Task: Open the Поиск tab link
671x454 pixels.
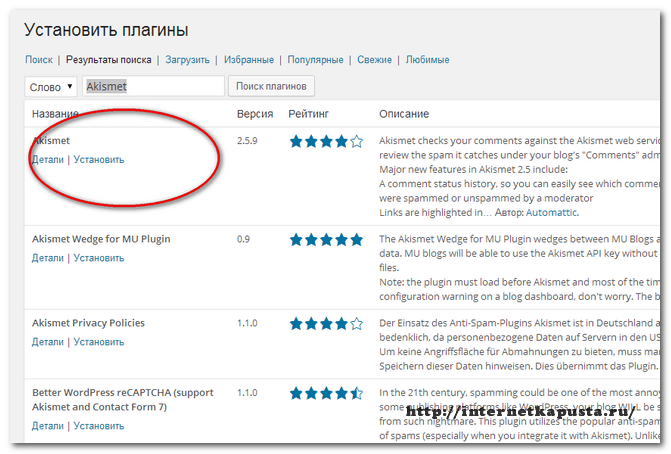Action: [39, 60]
